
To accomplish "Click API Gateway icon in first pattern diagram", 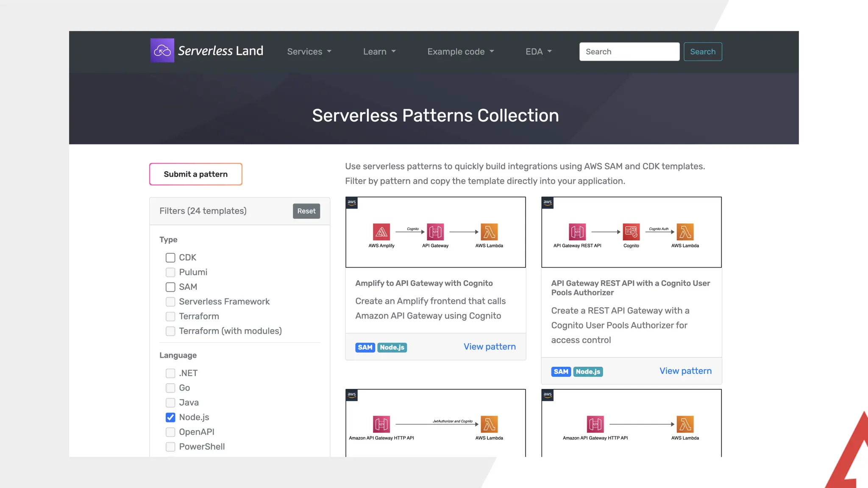I will click(x=435, y=232).
